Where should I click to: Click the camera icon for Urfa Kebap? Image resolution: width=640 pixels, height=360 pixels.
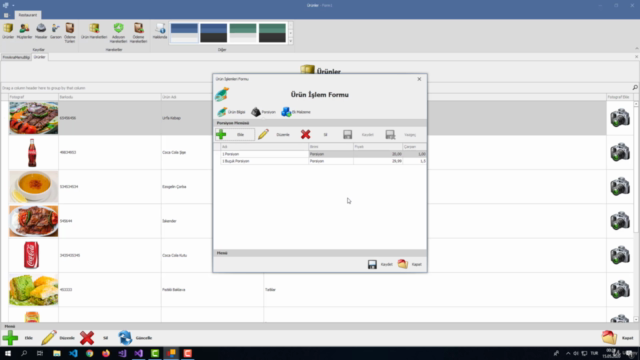click(620, 118)
